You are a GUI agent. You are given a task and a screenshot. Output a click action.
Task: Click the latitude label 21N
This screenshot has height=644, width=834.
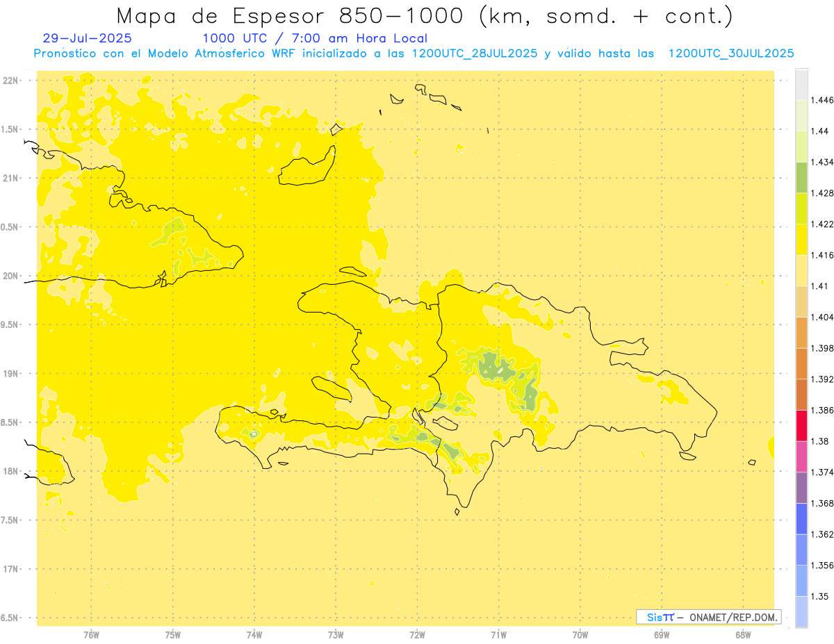11,178
